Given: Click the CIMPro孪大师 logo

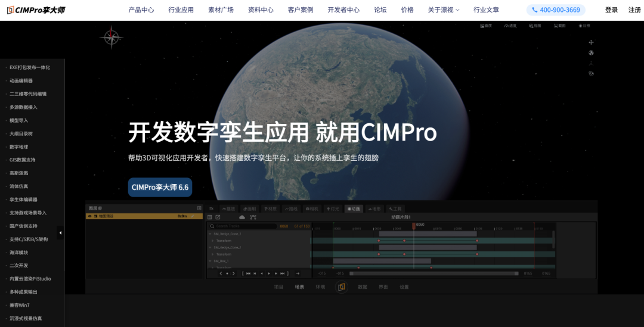Looking at the screenshot, I should pos(36,10).
